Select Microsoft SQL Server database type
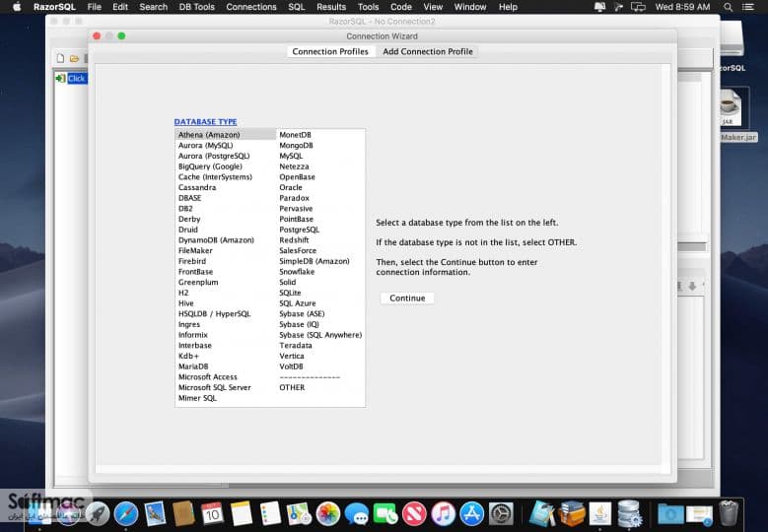This screenshot has height=532, width=768. 226,387
